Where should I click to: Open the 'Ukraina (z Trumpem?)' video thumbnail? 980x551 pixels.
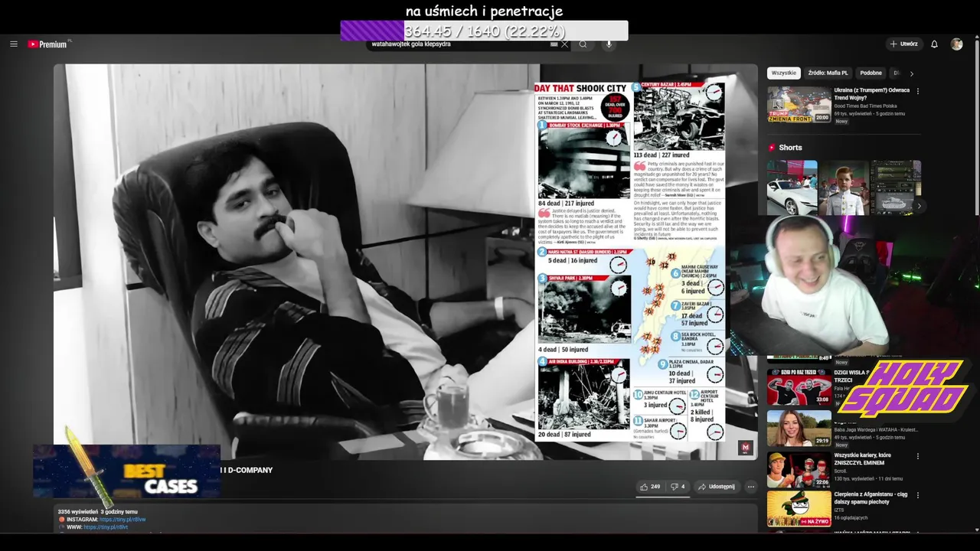[799, 104]
